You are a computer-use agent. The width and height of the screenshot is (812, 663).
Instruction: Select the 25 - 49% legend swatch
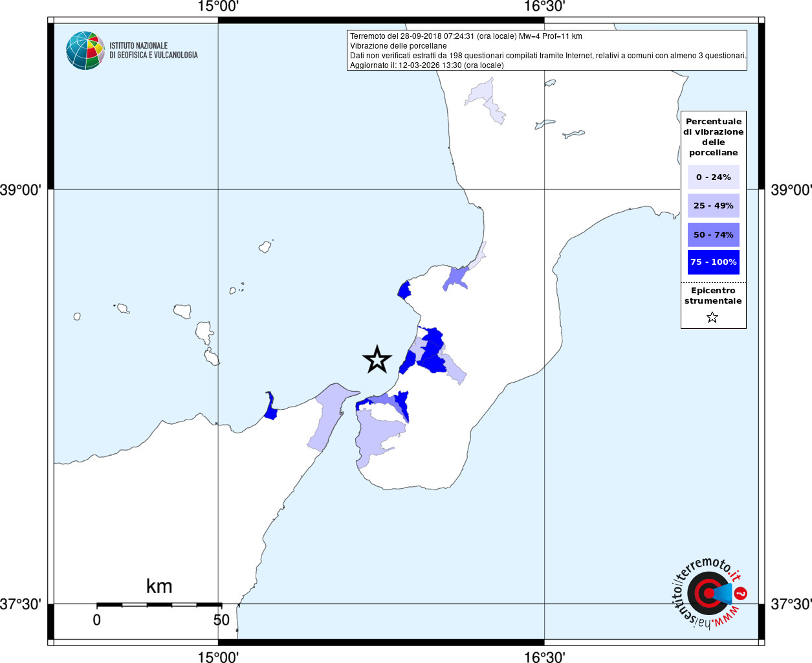(x=713, y=206)
